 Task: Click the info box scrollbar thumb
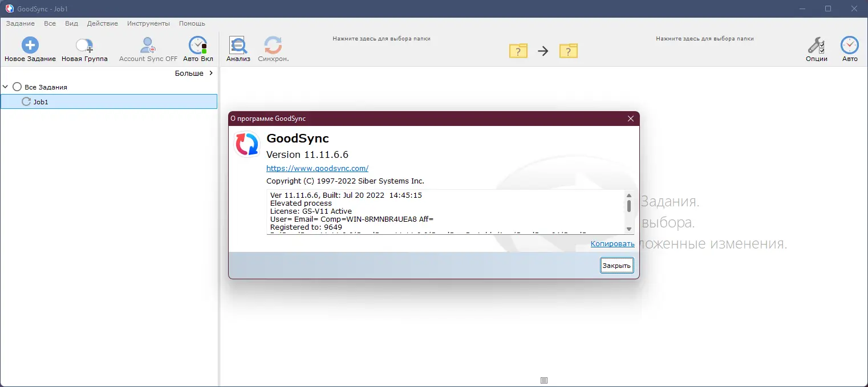point(629,206)
